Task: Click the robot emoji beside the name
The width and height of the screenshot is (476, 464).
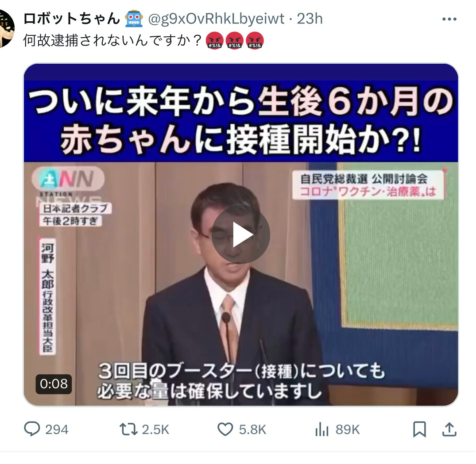Action: (x=134, y=19)
